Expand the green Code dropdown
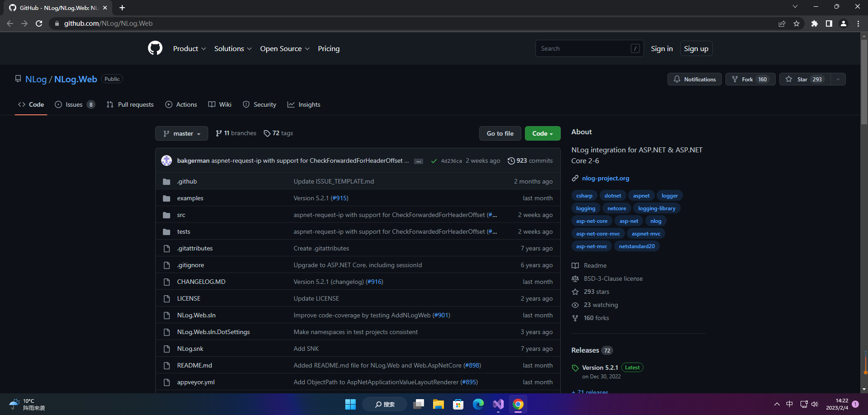The height and width of the screenshot is (415, 868). click(x=543, y=133)
